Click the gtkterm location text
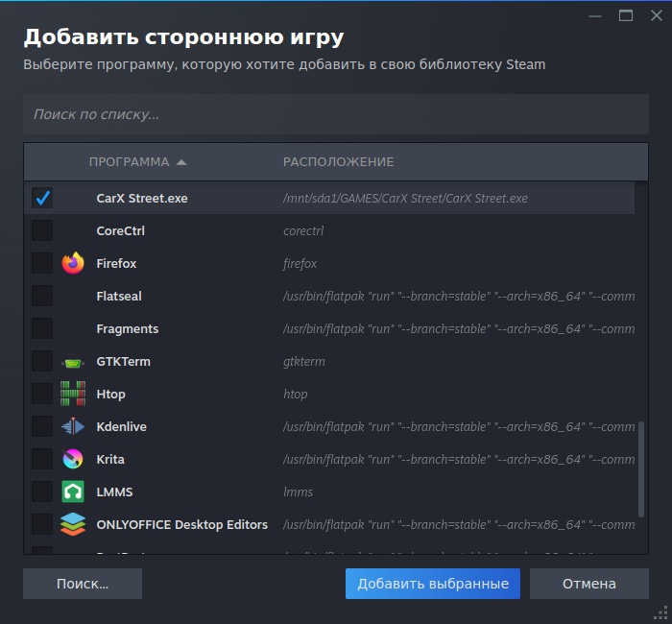Viewport: 672px width, 624px height. (x=304, y=361)
